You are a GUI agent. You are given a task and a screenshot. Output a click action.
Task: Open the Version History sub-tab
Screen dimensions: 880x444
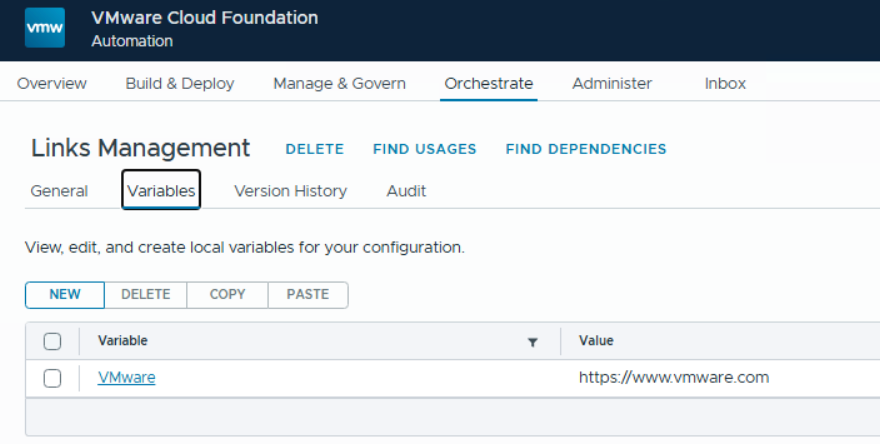coord(290,191)
